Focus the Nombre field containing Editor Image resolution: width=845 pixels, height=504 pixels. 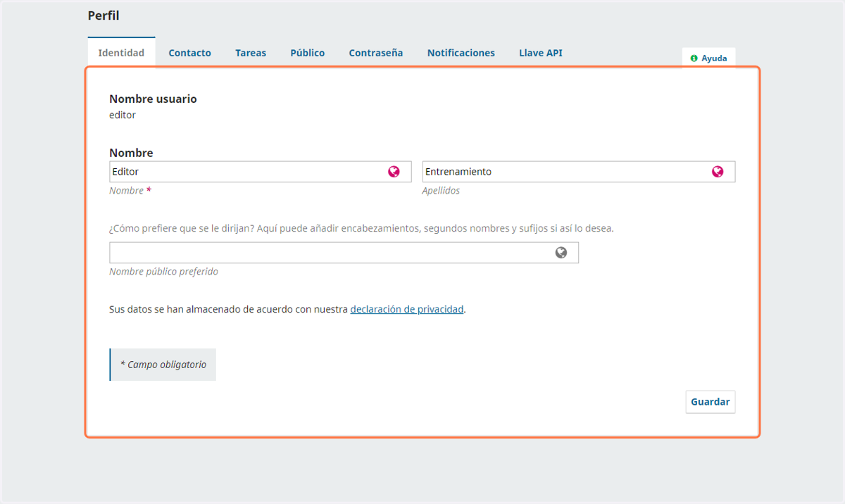(x=261, y=172)
